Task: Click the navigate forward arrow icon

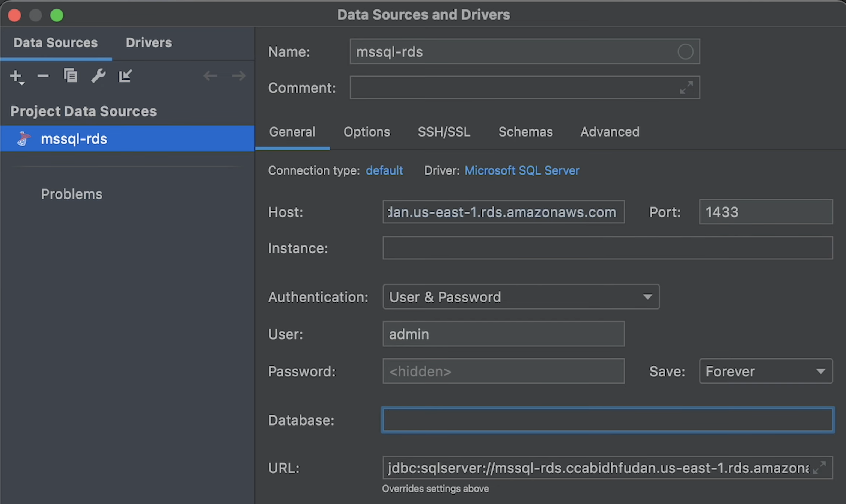Action: coord(238,75)
